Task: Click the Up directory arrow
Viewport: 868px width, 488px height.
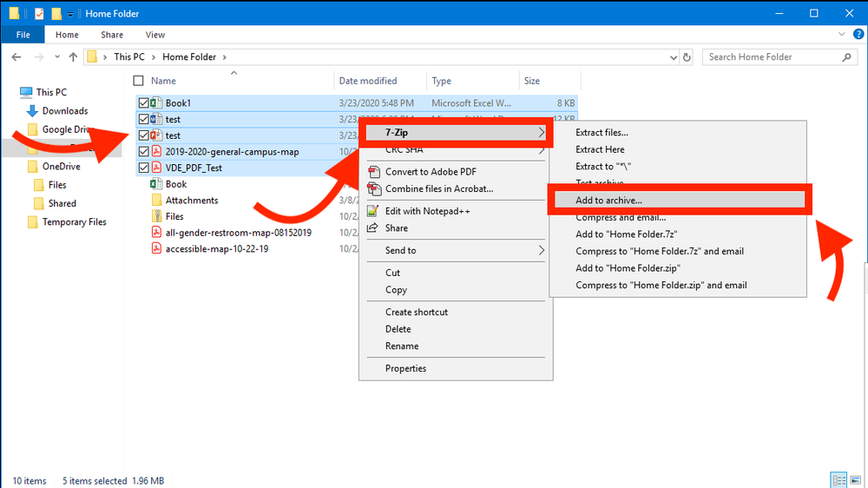Action: tap(73, 57)
